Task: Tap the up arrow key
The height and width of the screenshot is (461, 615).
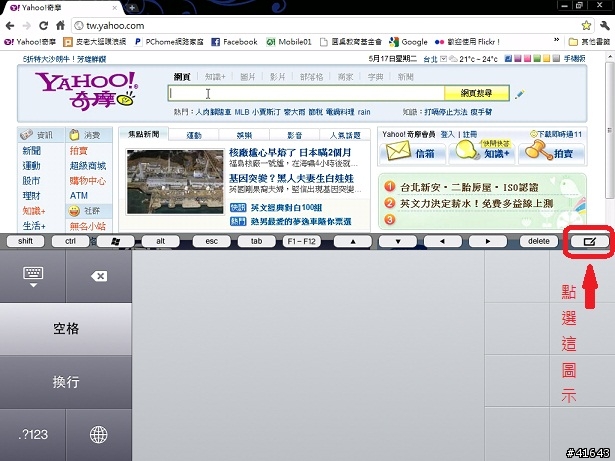Action: 353,241
